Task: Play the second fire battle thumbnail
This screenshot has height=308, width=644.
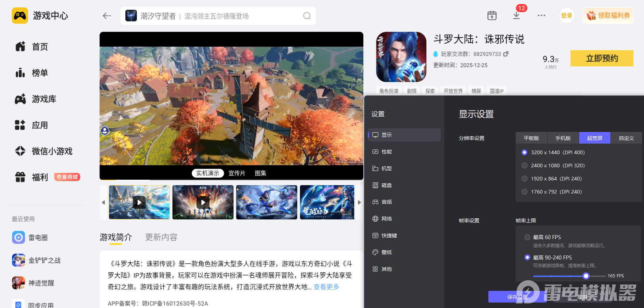Action: 203,202
